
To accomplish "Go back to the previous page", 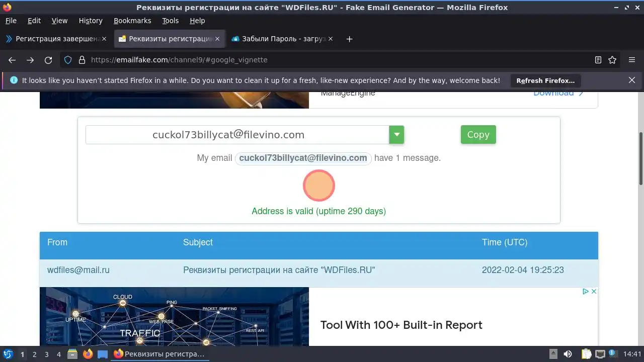I will click(x=12, y=60).
